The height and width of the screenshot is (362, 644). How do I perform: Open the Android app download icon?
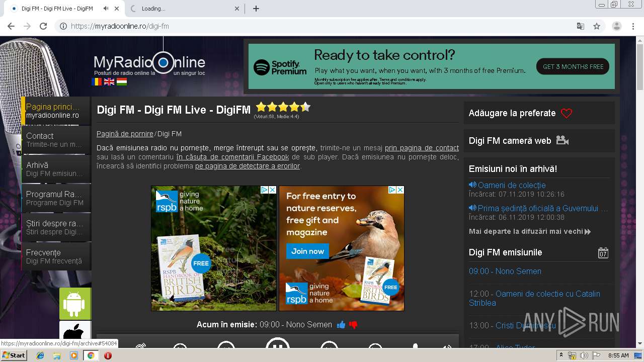[x=75, y=304]
